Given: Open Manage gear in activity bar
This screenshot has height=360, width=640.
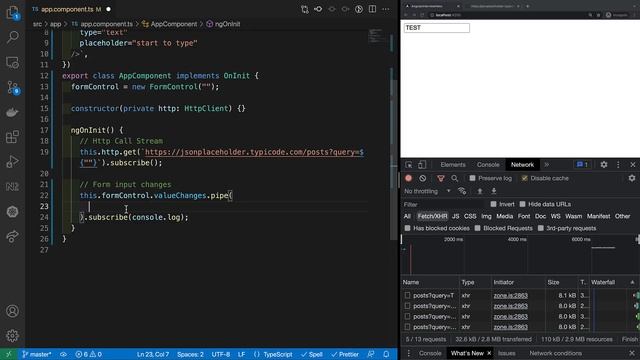Looking at the screenshot, I should click(12, 336).
